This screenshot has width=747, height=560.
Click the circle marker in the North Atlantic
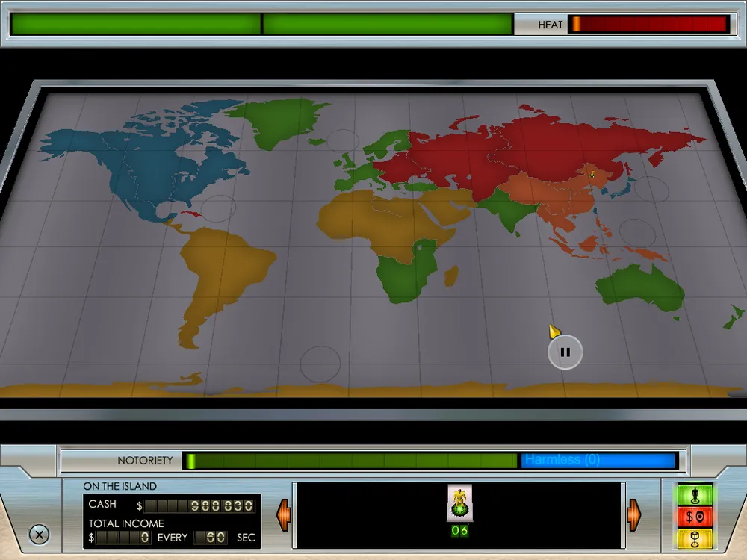[343, 141]
